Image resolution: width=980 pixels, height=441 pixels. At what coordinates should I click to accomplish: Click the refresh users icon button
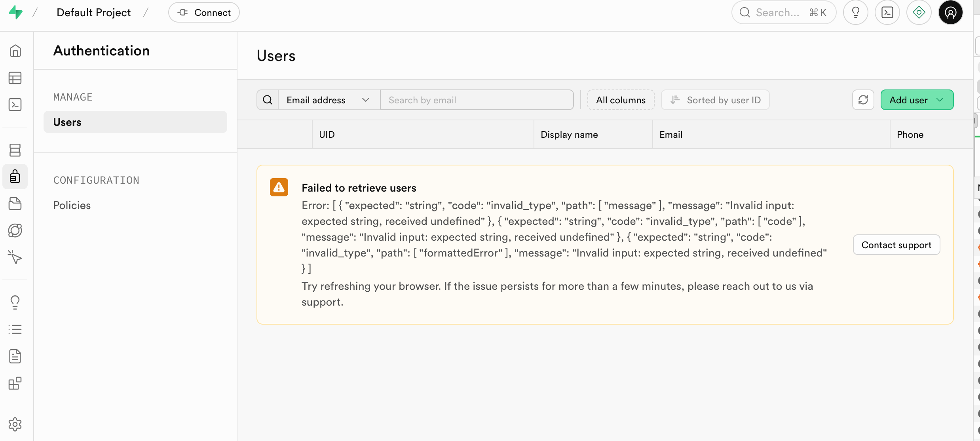click(863, 100)
